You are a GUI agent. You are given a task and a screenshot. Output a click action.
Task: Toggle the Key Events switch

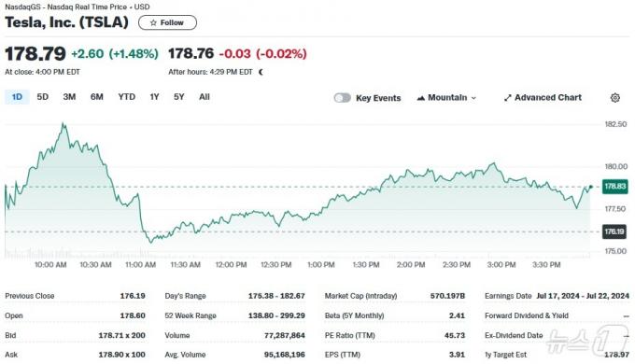point(342,98)
